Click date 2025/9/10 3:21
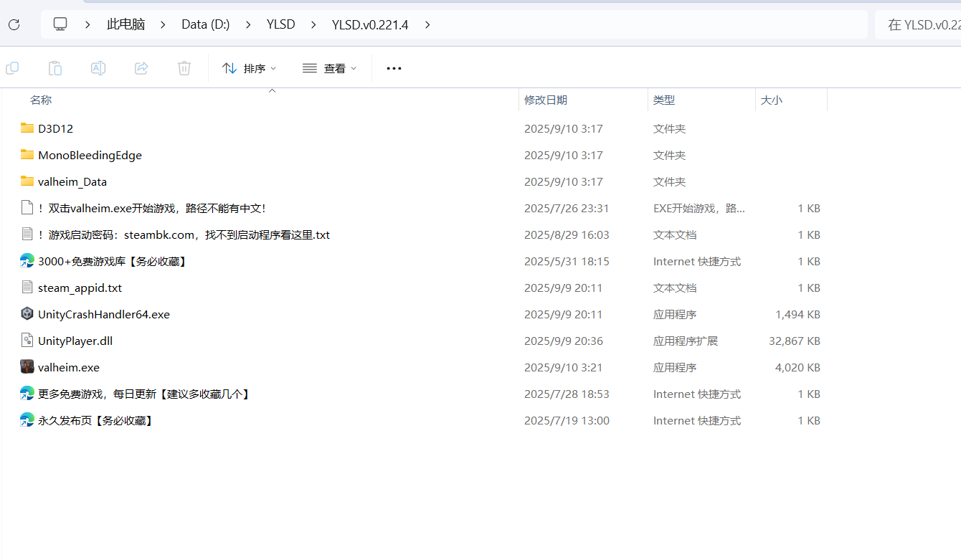The image size is (961, 560). pyautogui.click(x=563, y=367)
